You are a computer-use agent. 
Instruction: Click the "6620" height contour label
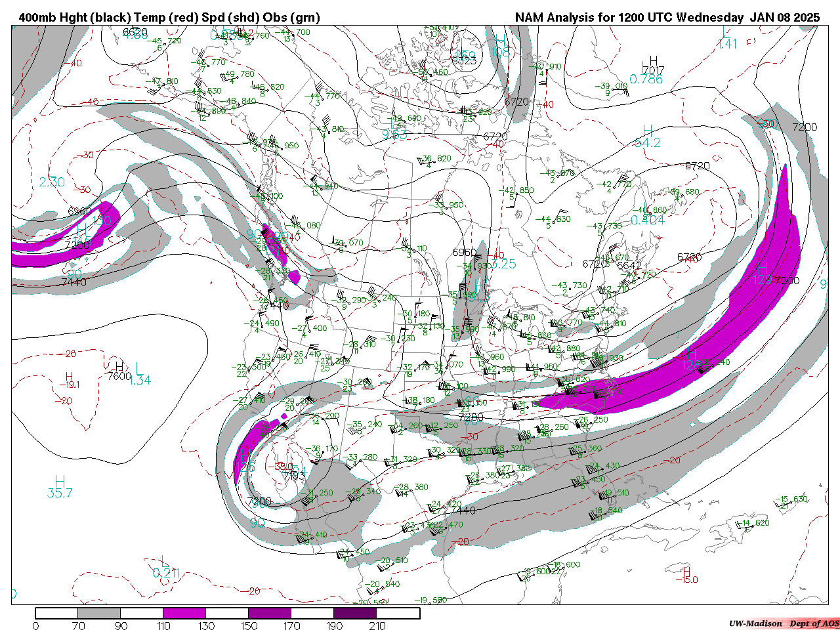point(135,31)
